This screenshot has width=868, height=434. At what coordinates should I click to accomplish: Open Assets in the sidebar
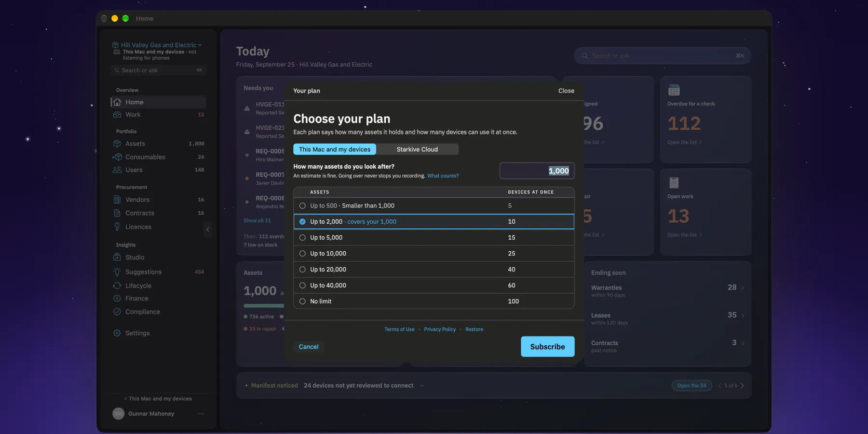(x=158, y=144)
